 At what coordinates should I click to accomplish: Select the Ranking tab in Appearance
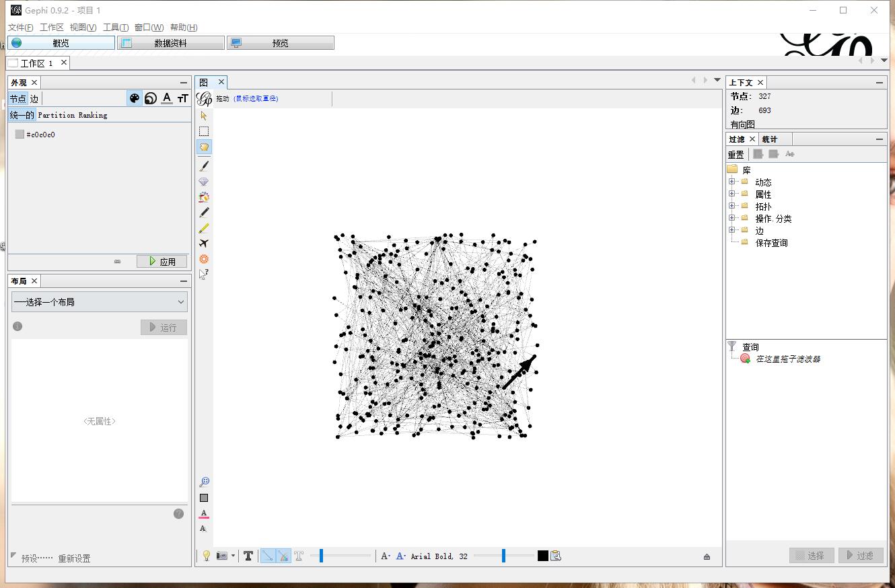(x=93, y=115)
